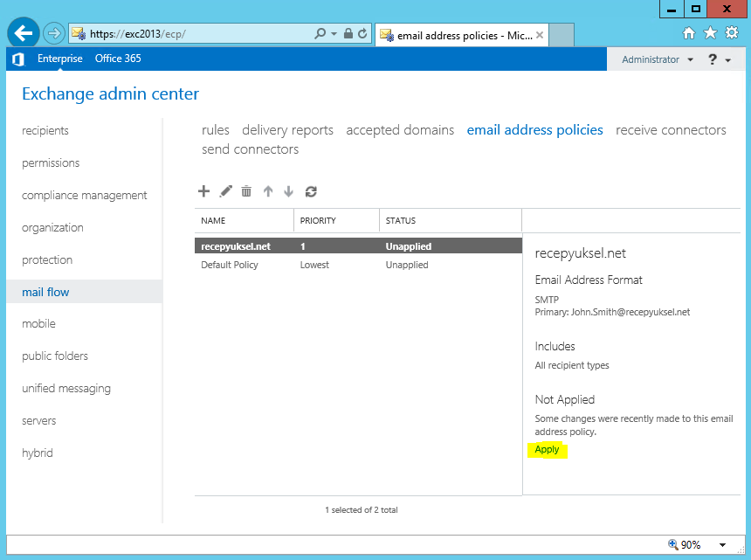Open browser Tools gear icon
Viewport: 751px width, 560px height.
(x=732, y=32)
